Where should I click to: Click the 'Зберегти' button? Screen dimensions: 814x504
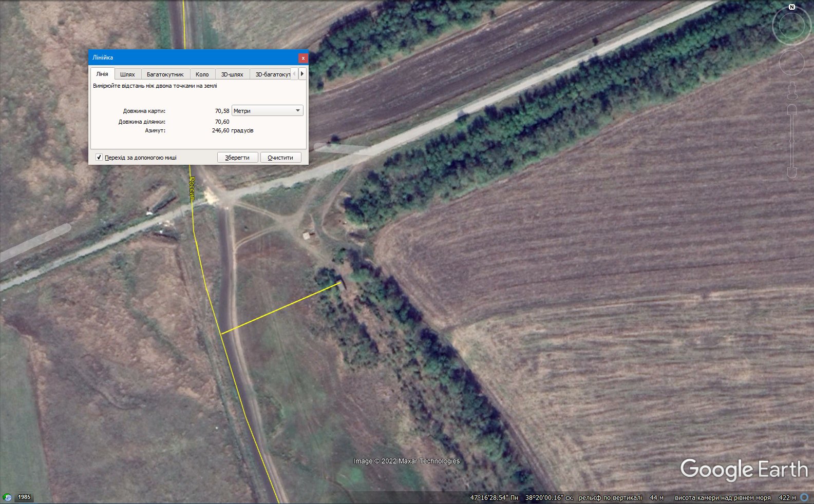click(x=237, y=158)
